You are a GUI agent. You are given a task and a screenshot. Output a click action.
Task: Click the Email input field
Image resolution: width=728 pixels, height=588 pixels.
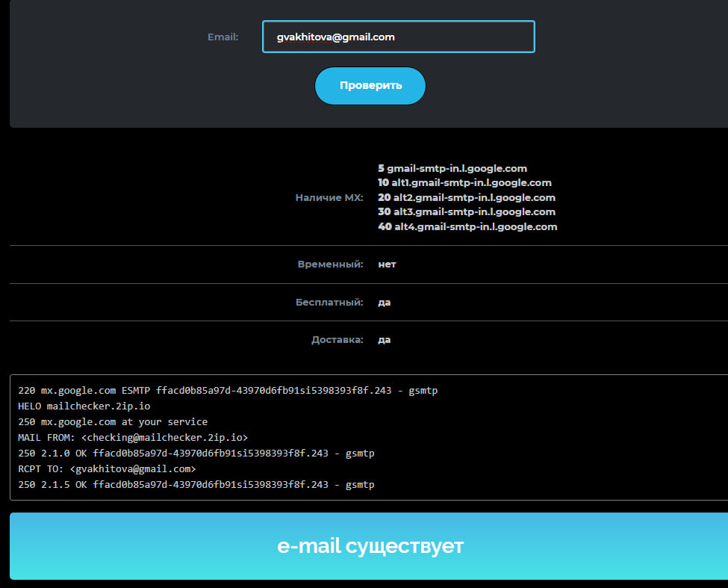[x=398, y=37]
